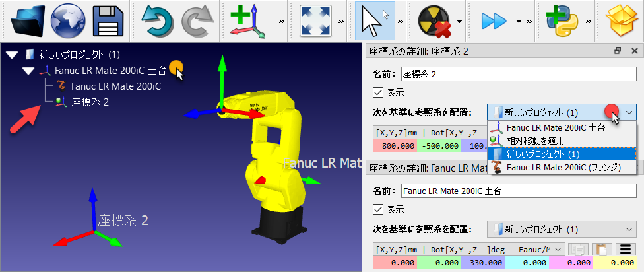Click the red X value field 800.000
This screenshot has width=644, height=272.
pyautogui.click(x=395, y=146)
